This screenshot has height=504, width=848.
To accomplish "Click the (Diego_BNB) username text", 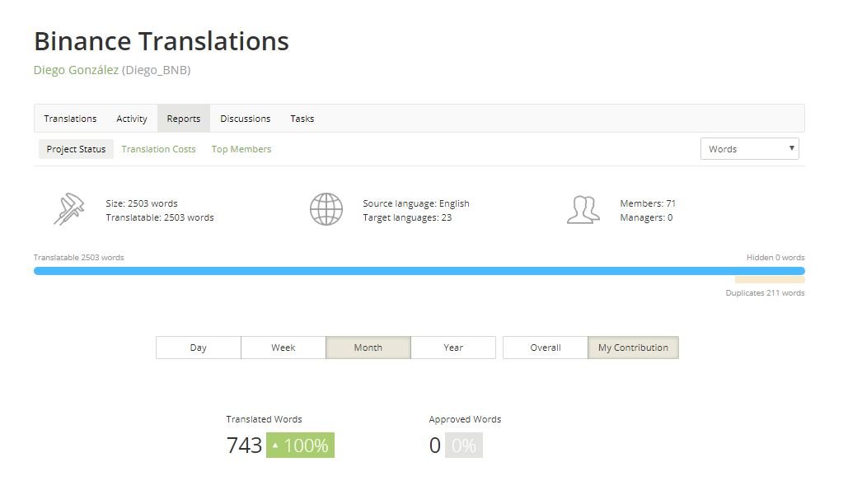I will 157,70.
